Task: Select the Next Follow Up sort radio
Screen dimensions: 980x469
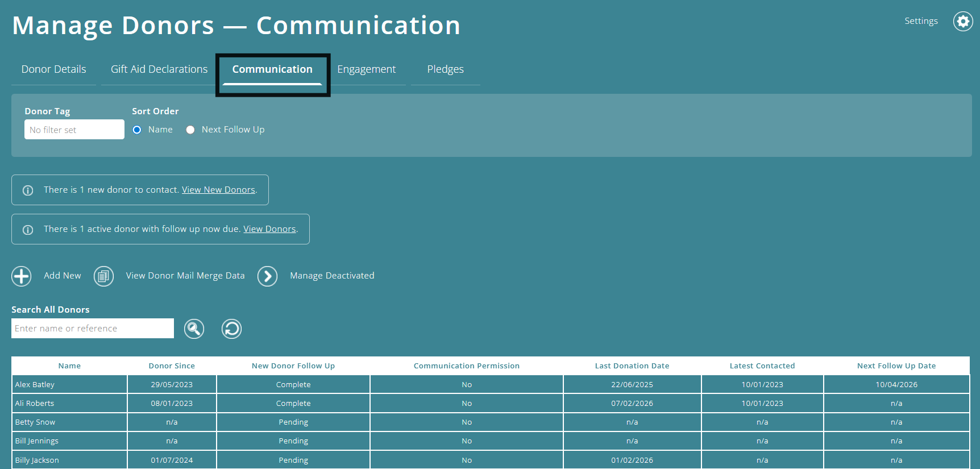Action: [x=190, y=130]
